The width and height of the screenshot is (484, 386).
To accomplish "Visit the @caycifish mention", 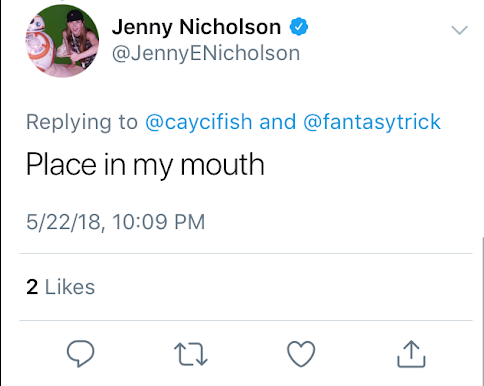I will coord(198,122).
